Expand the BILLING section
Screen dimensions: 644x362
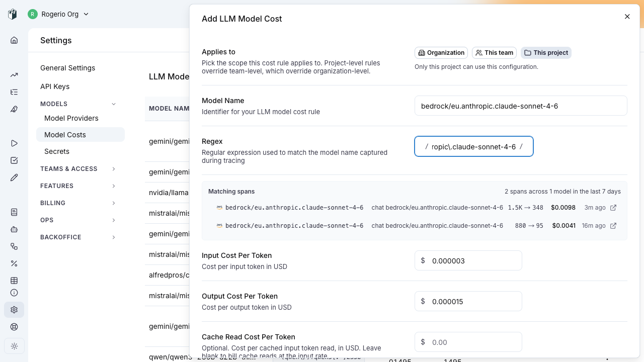(78, 203)
